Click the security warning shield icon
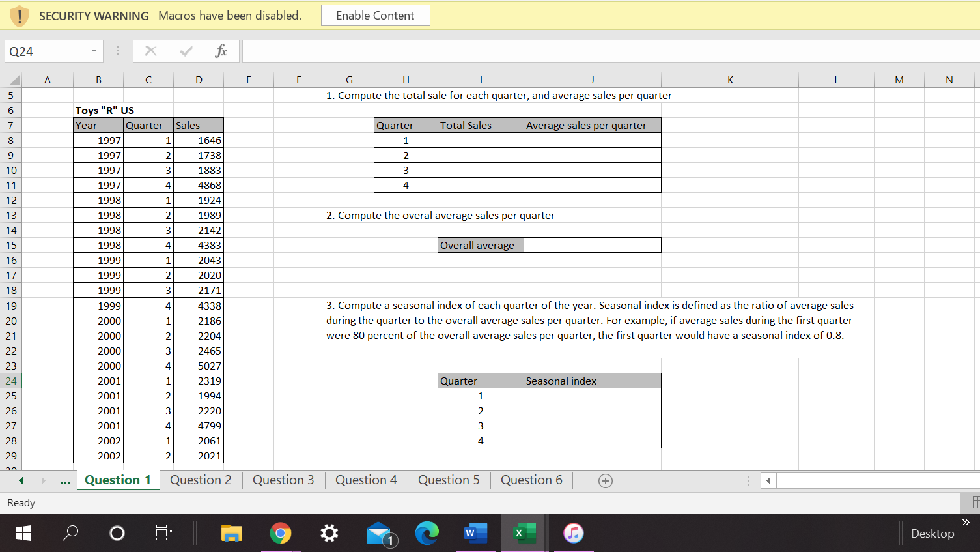 (20, 16)
